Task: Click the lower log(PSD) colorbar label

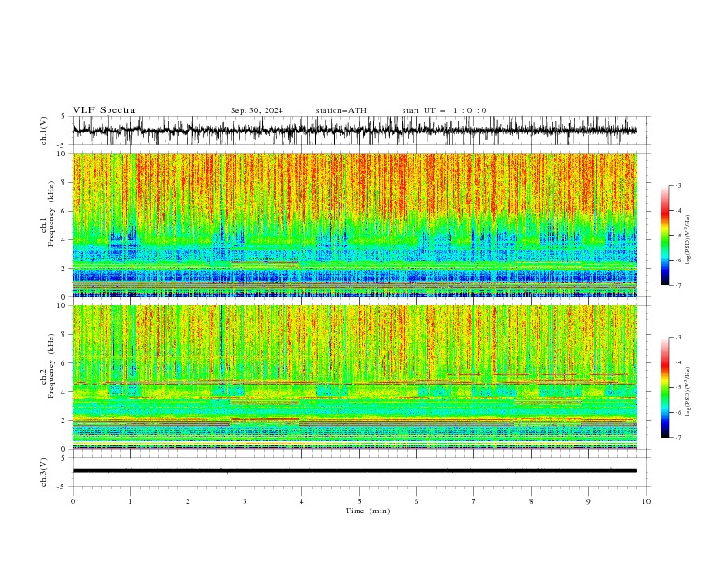Action: [x=688, y=393]
